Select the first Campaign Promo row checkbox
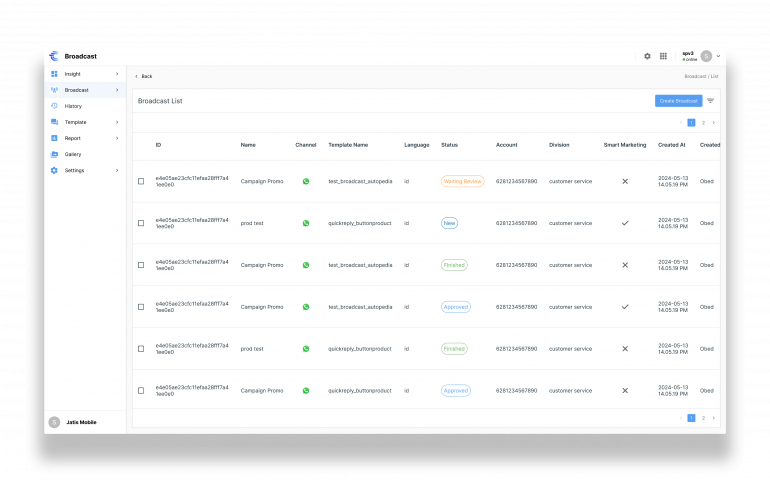 (x=141, y=181)
